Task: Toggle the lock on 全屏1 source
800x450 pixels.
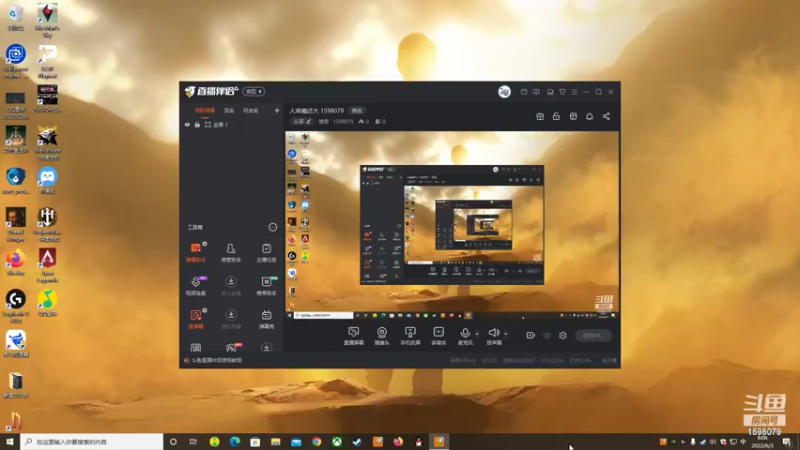Action: 197,124
